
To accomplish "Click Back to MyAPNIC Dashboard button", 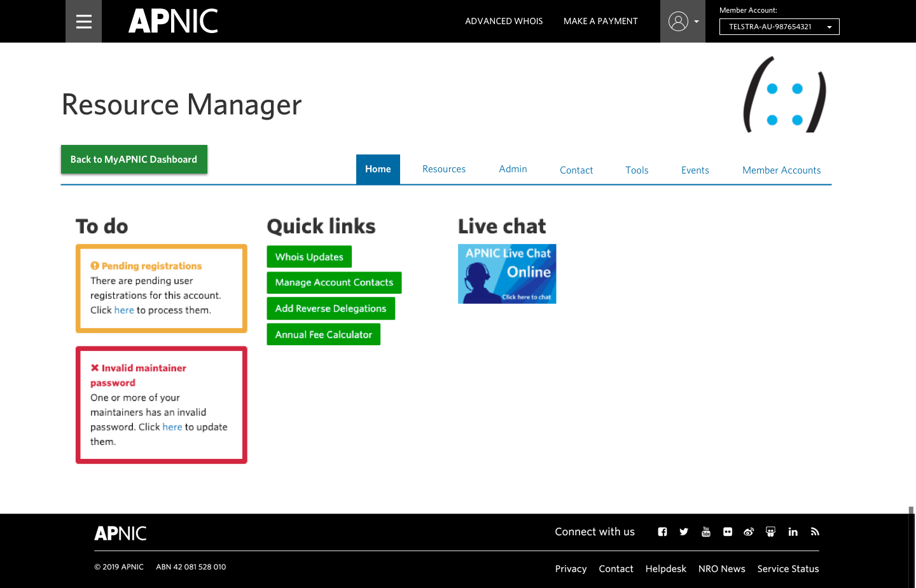I will pyautogui.click(x=134, y=159).
